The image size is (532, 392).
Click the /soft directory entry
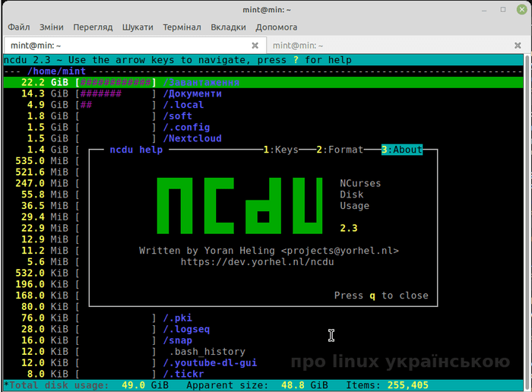[177, 116]
